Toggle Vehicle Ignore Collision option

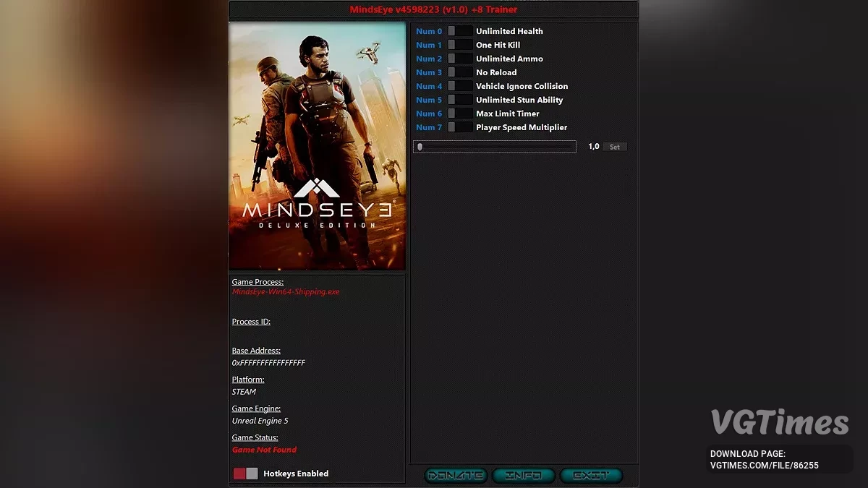pos(459,86)
